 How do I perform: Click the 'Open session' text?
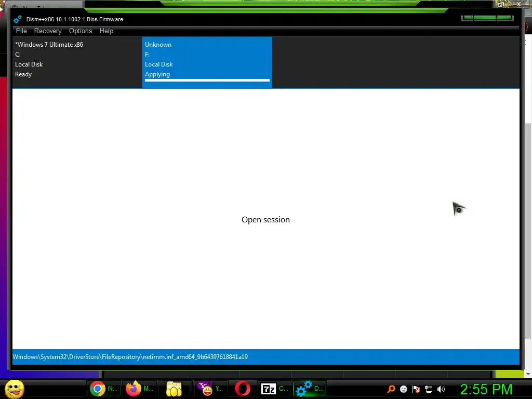tap(265, 220)
